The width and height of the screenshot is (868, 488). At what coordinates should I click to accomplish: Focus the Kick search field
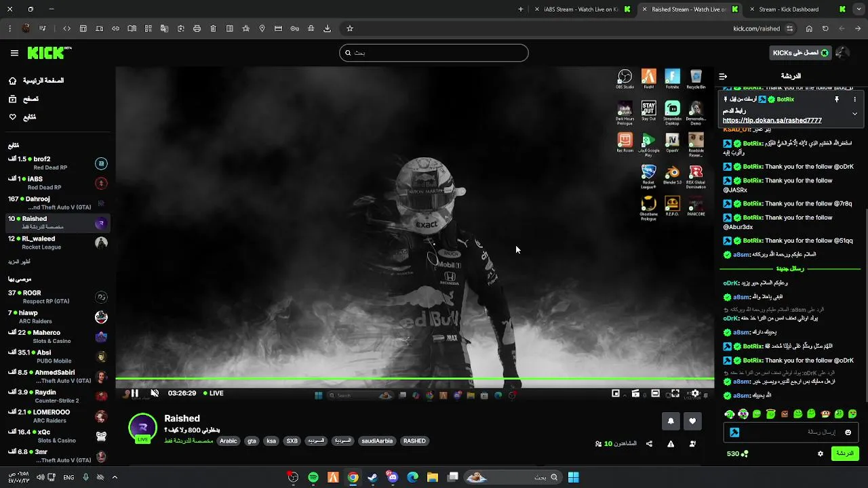click(x=434, y=53)
